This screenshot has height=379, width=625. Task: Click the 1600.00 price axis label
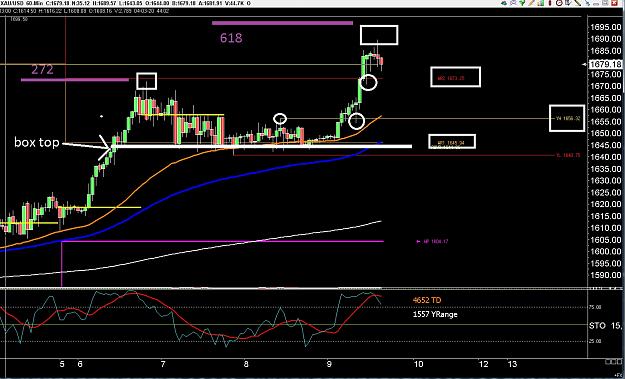(x=606, y=251)
